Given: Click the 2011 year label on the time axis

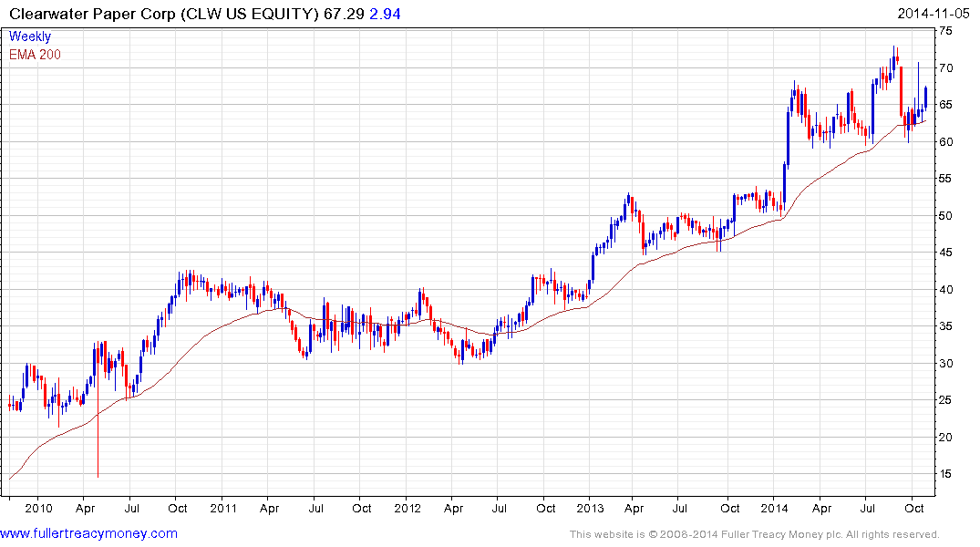Looking at the screenshot, I should tap(223, 507).
